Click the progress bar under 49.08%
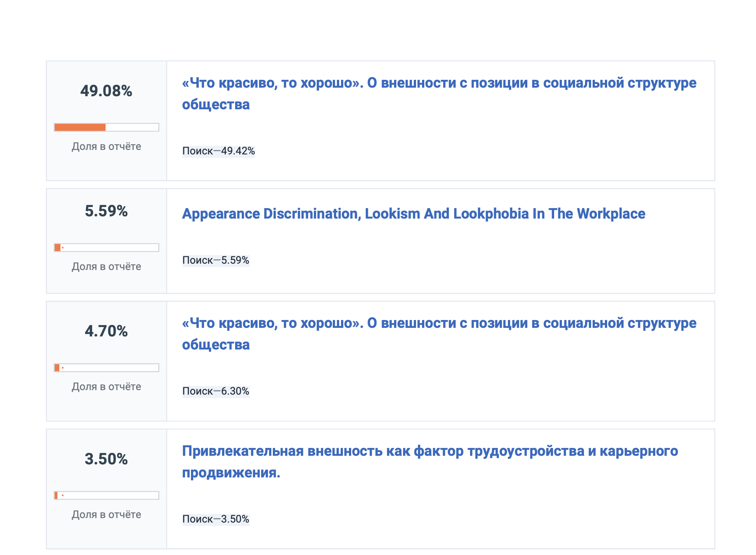756x555 pixels. pyautogui.click(x=106, y=128)
